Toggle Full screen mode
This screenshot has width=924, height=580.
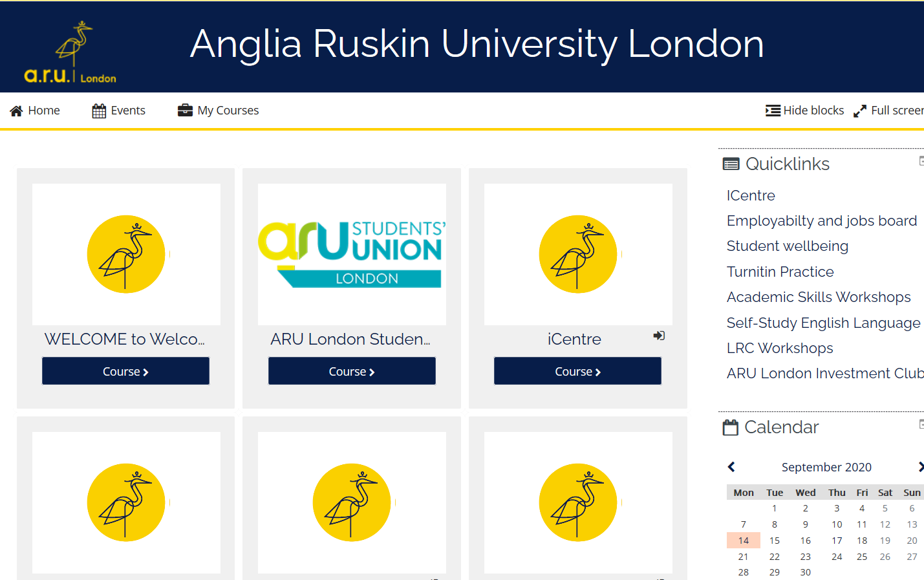point(889,111)
